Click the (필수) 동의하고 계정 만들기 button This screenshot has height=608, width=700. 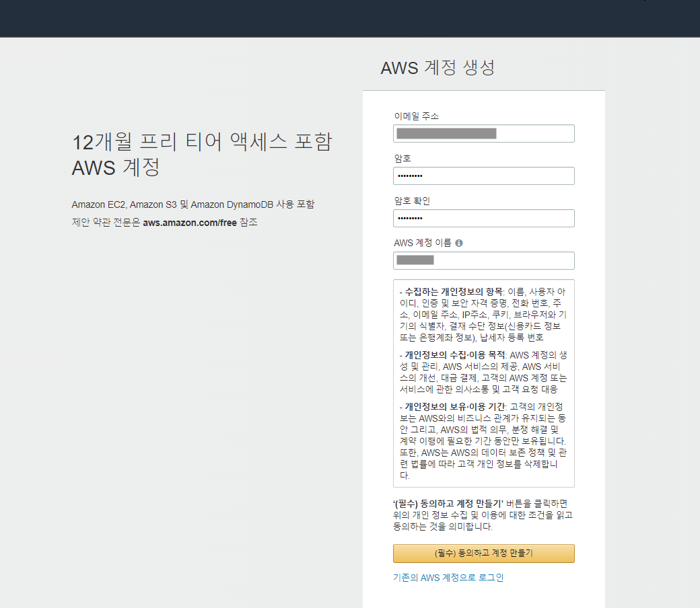[x=483, y=553]
